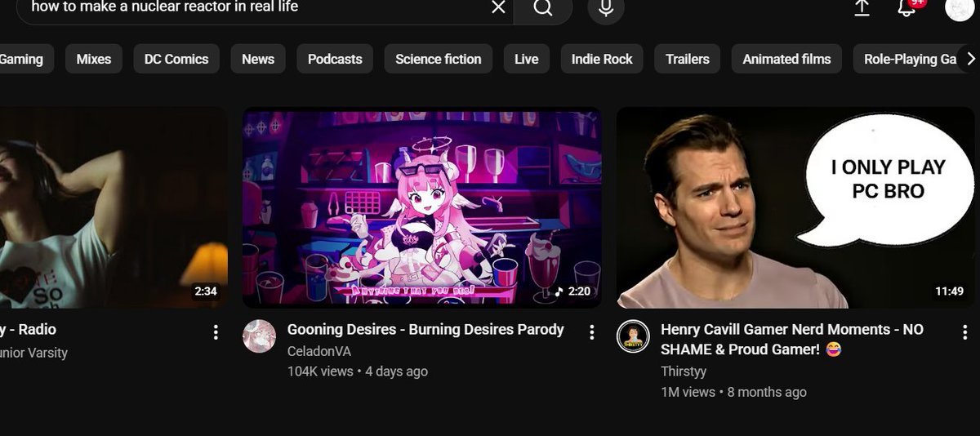Image resolution: width=980 pixels, height=436 pixels.
Task: Play the Henry Cavill thumbnail
Action: coord(795,207)
